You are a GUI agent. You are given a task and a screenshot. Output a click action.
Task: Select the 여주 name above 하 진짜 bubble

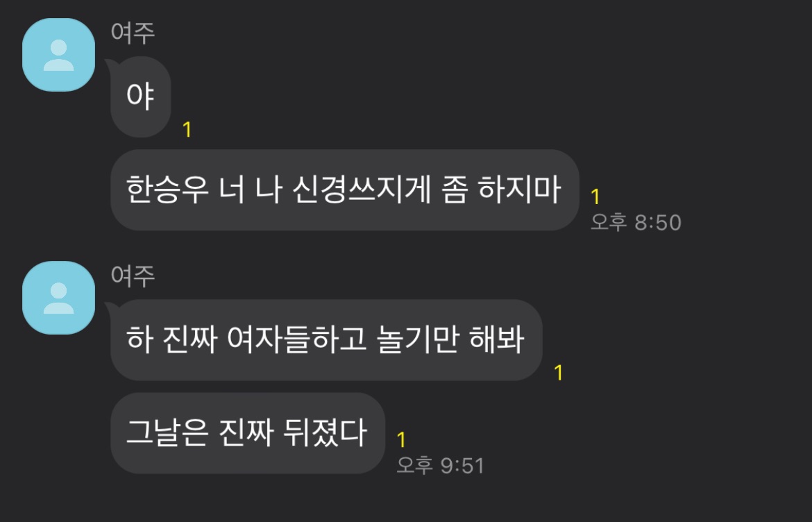tap(133, 275)
